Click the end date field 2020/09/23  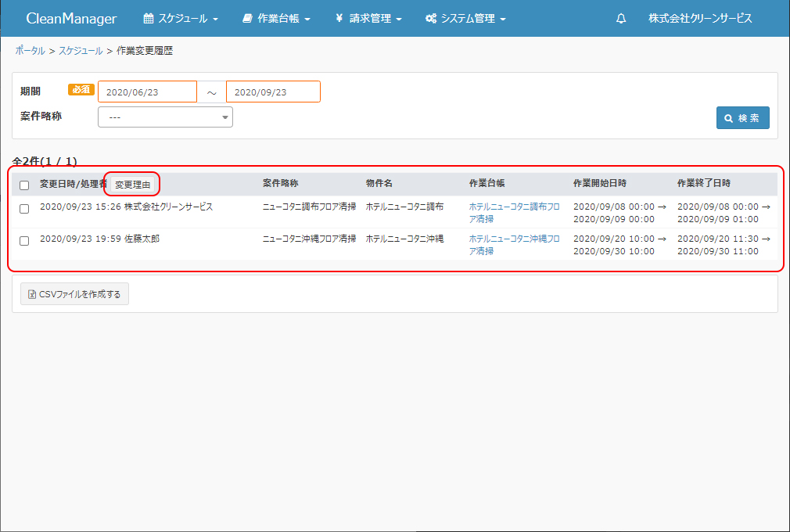(x=273, y=92)
